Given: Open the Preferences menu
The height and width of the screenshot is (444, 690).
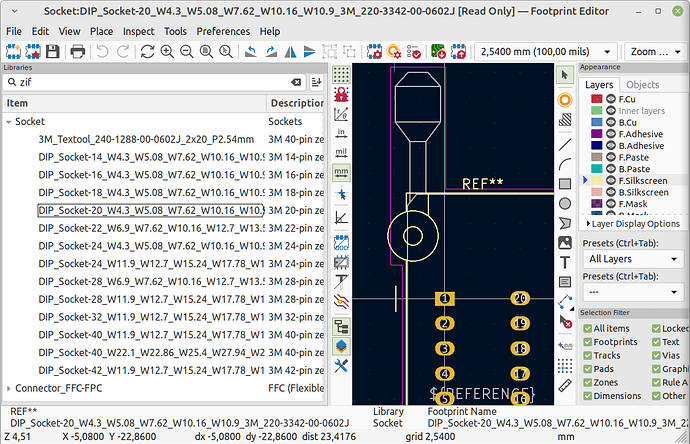Looking at the screenshot, I should click(223, 31).
